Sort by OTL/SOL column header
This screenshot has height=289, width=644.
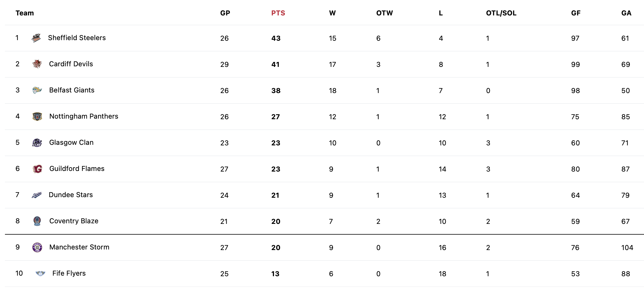pos(501,13)
